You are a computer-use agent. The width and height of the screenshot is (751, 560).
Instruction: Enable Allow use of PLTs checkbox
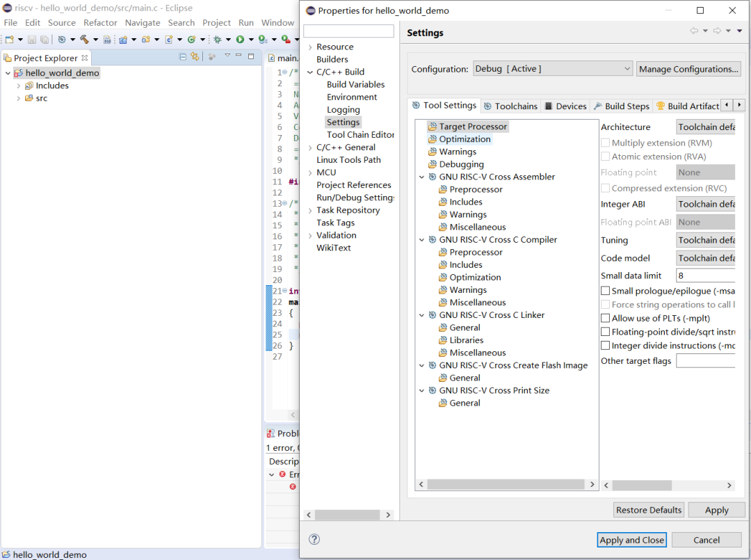pos(606,318)
